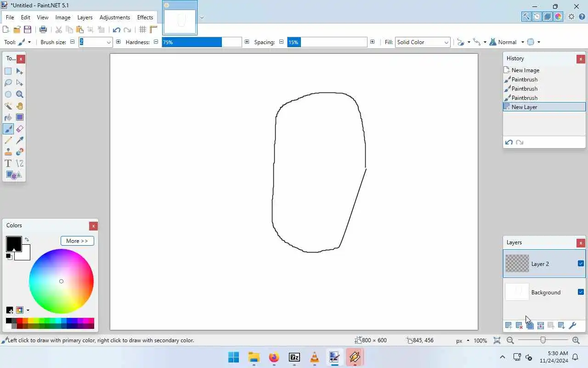The width and height of the screenshot is (588, 368).
Task: Select the Ellipse Select tool
Action: pos(8,94)
